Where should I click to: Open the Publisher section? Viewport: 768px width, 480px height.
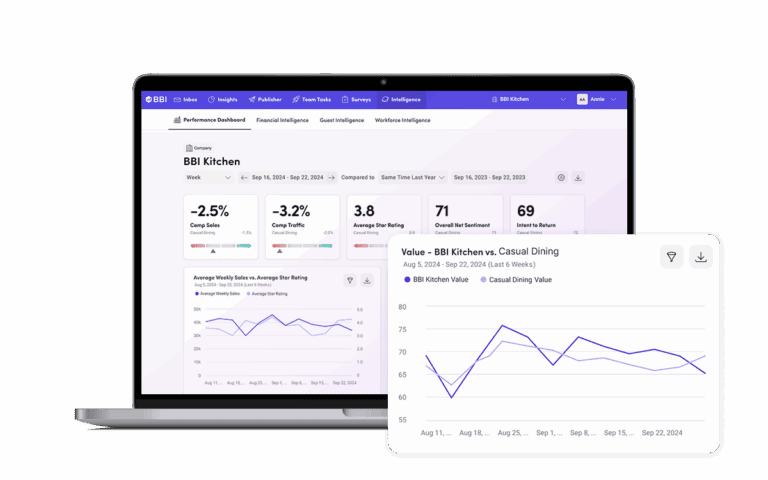pos(265,99)
